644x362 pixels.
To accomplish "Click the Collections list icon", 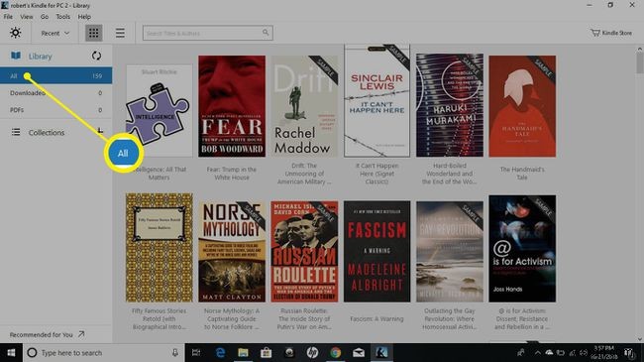I will tap(16, 132).
